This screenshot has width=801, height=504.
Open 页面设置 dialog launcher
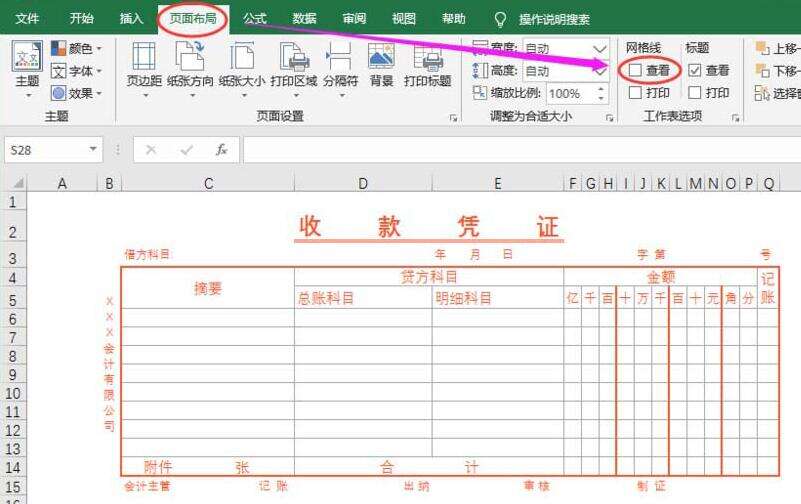(x=453, y=118)
